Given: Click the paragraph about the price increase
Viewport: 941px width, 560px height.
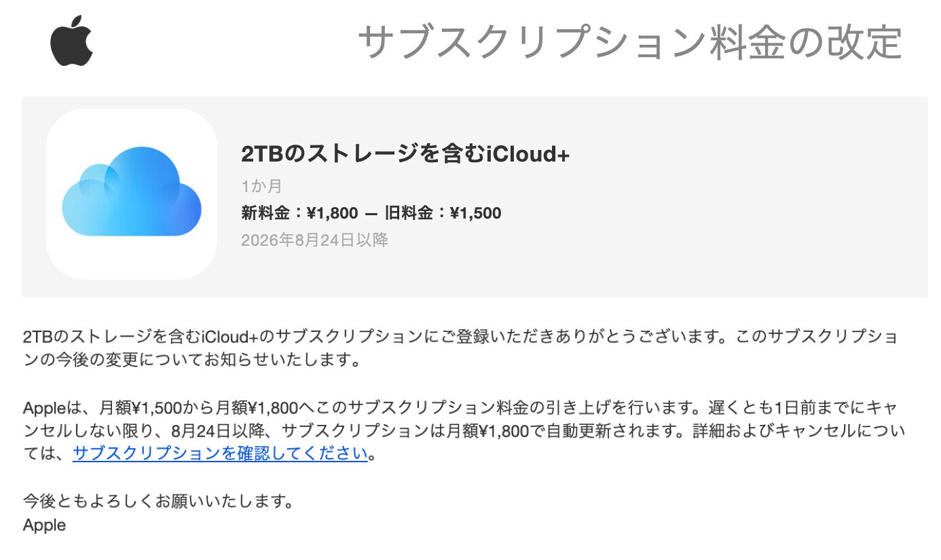Looking at the screenshot, I should click(464, 430).
